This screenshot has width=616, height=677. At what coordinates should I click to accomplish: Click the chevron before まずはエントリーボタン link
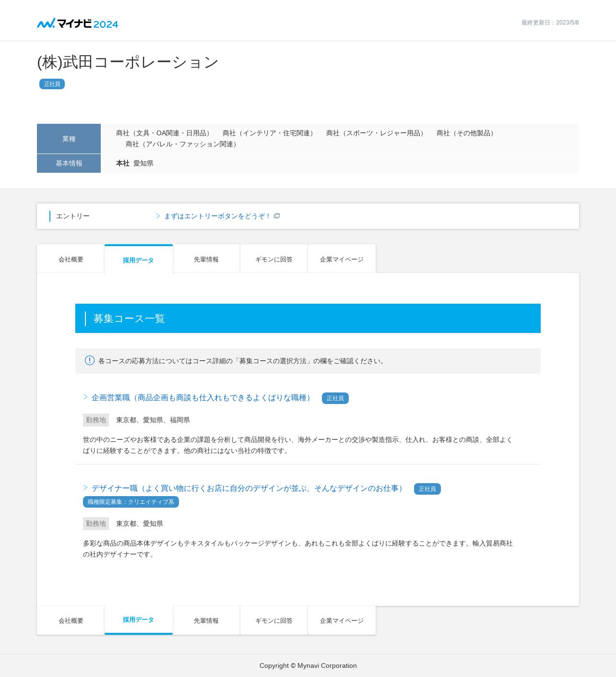158,216
